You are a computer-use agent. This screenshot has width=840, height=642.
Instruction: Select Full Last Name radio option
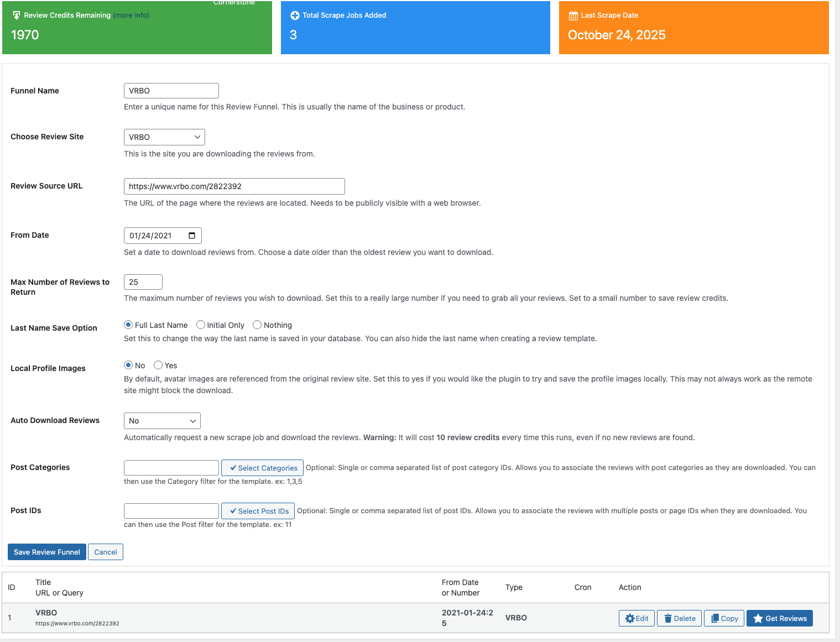pyautogui.click(x=128, y=325)
